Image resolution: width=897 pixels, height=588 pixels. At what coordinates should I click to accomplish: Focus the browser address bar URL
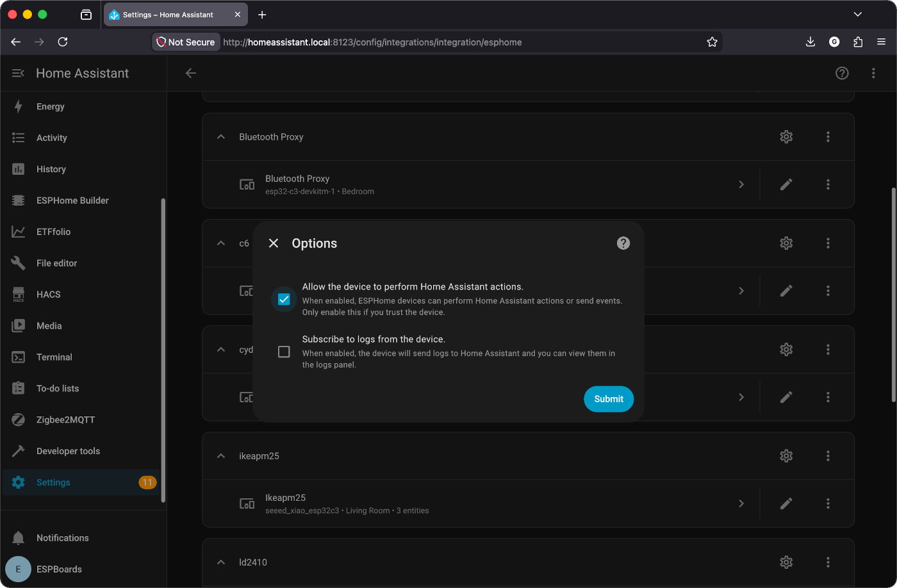[x=372, y=42]
